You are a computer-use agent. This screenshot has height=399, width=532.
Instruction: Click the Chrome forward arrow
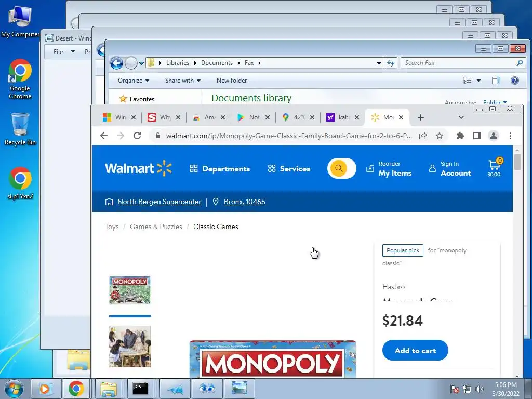coord(121,136)
